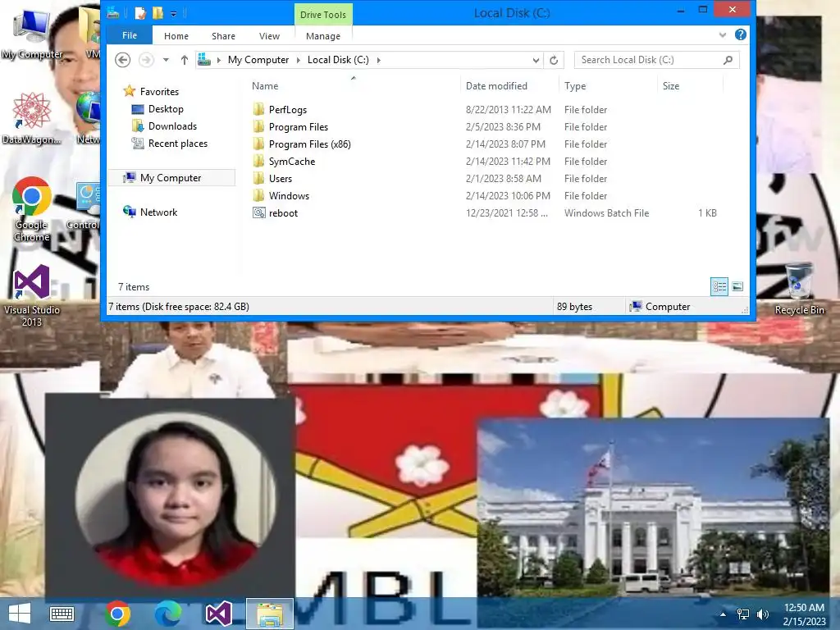Viewport: 840px width, 630px height.
Task: Click the Drive Tools contextual tab
Action: [323, 15]
